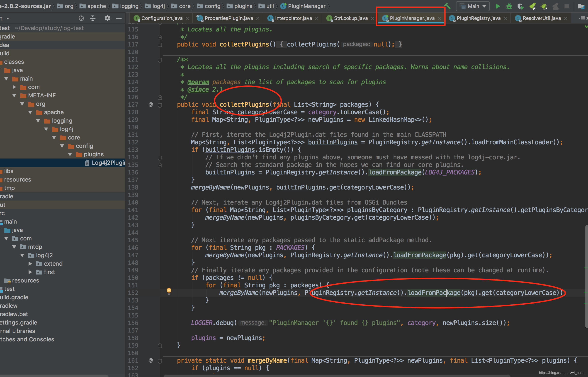Collapse all nodes in the project view

(93, 18)
